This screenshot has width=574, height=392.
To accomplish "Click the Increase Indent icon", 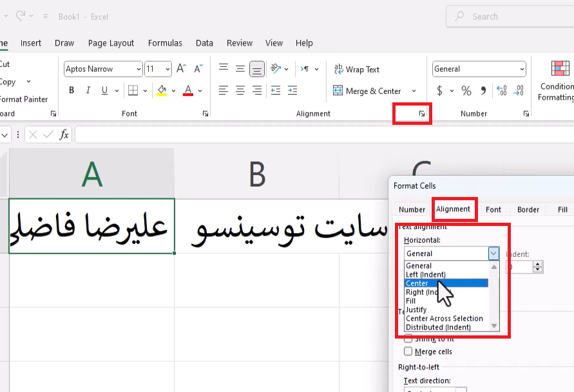I will pyautogui.click(x=292, y=91).
